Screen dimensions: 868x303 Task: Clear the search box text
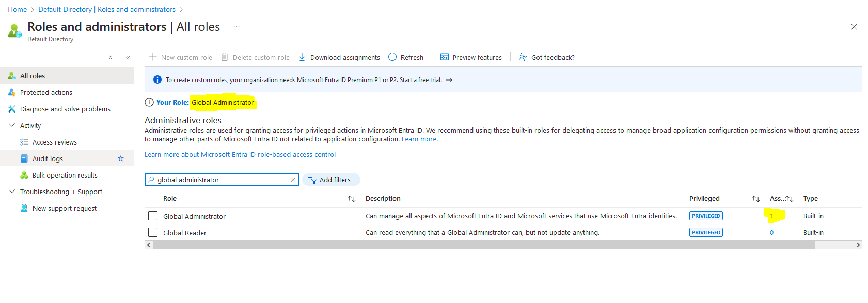pos(293,180)
